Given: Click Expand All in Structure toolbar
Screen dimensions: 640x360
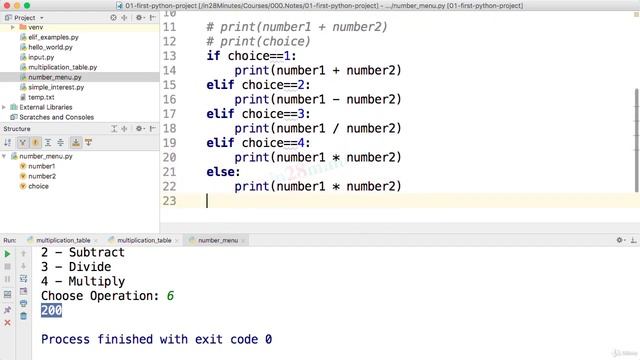Looking at the screenshot, I should (48, 142).
